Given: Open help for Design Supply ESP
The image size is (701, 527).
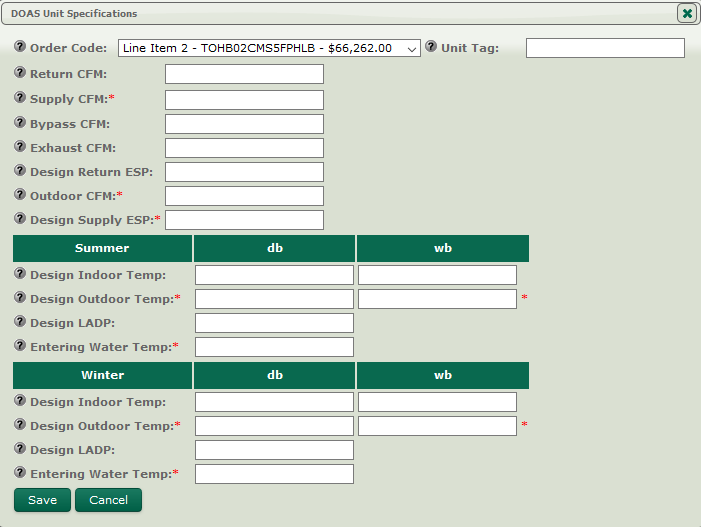Looking at the screenshot, I should [20, 219].
